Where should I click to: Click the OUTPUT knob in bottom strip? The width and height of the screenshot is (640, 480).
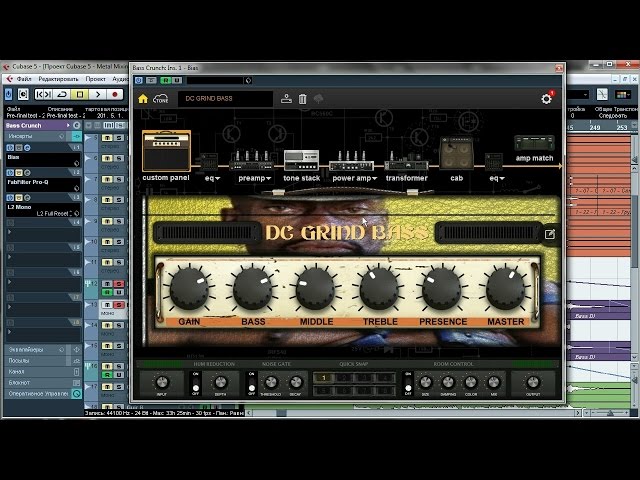pyautogui.click(x=533, y=382)
